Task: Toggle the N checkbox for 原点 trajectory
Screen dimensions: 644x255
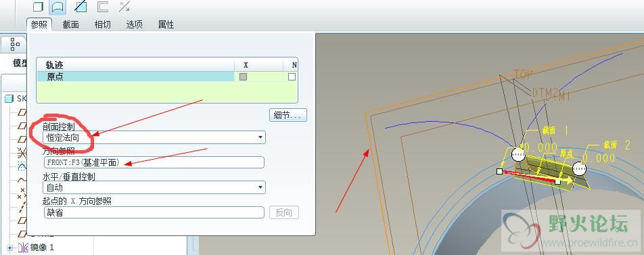Action: pos(292,77)
